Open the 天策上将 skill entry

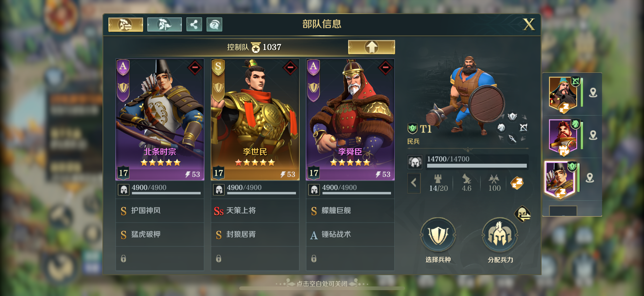[x=255, y=211]
